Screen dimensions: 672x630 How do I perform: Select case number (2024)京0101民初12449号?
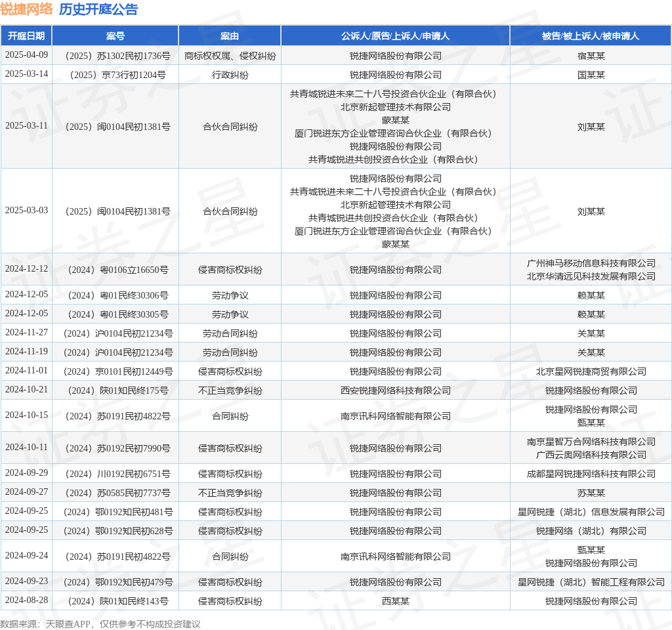(115, 371)
